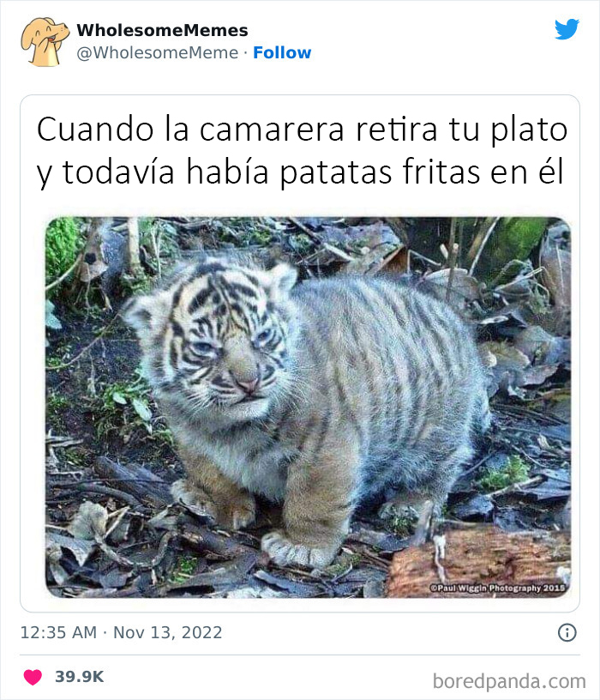Viewport: 600px width, 700px height.
Task: Click the Paul Wiggin Photography credit
Action: coord(497,588)
